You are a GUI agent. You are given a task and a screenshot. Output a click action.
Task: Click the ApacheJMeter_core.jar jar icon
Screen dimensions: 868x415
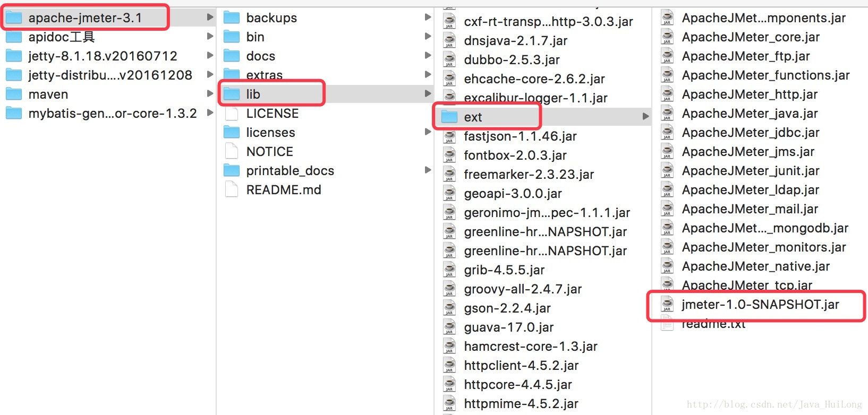[x=667, y=37]
